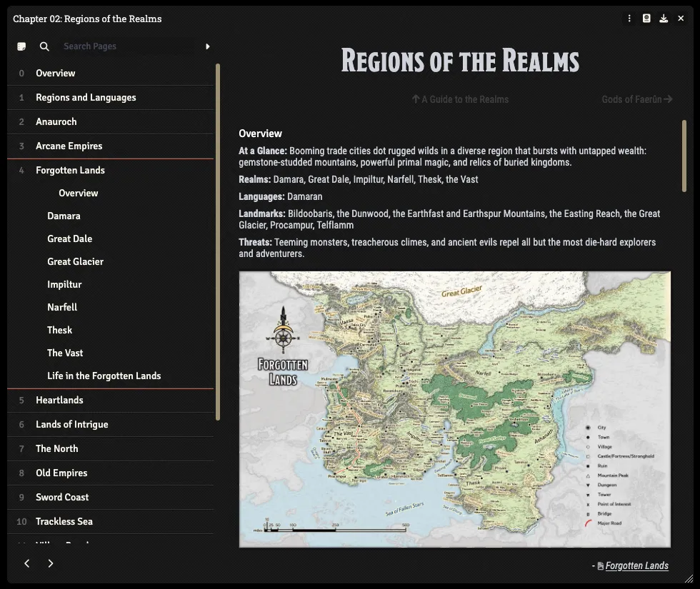This screenshot has width=700, height=589.
Task: Expand the Heartlands page in sidebar
Action: point(59,400)
